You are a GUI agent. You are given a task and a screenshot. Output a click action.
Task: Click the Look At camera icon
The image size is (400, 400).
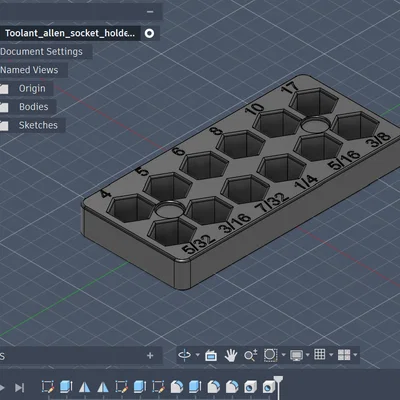[x=211, y=356]
